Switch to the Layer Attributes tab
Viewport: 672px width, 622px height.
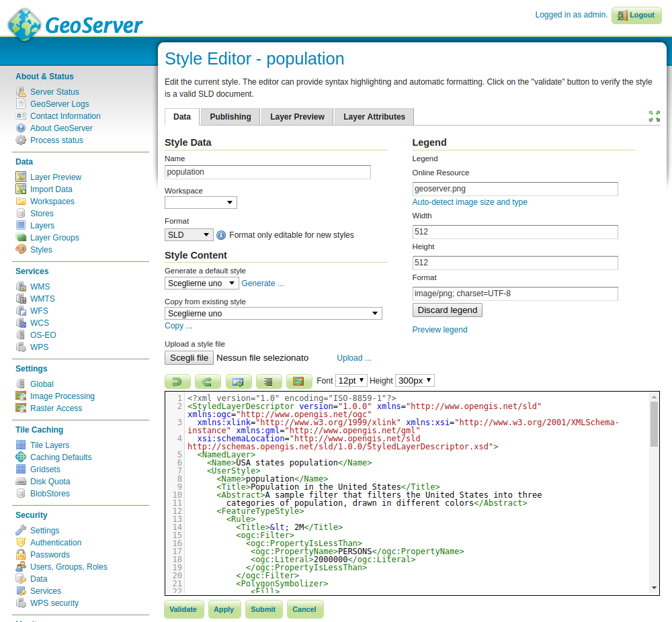click(374, 116)
